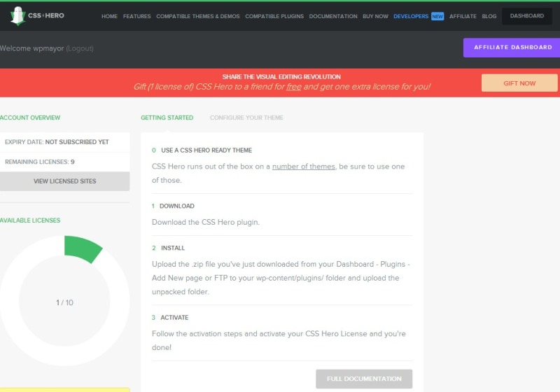Click the Install step heading

173,248
